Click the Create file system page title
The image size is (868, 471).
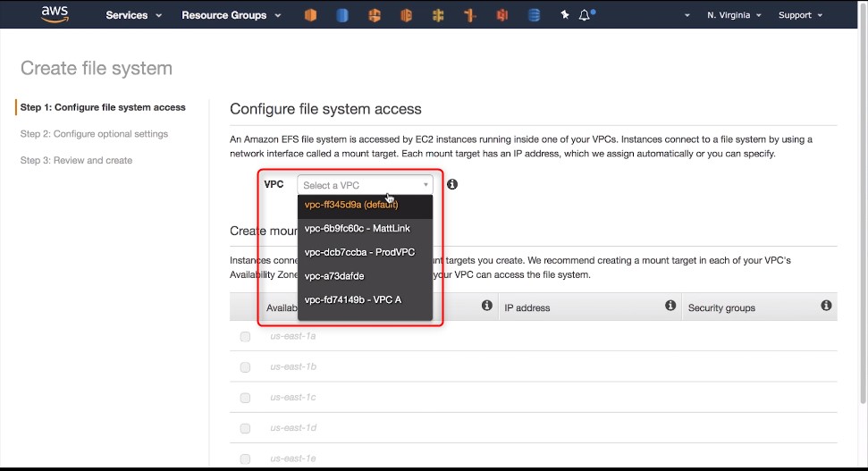(x=97, y=68)
